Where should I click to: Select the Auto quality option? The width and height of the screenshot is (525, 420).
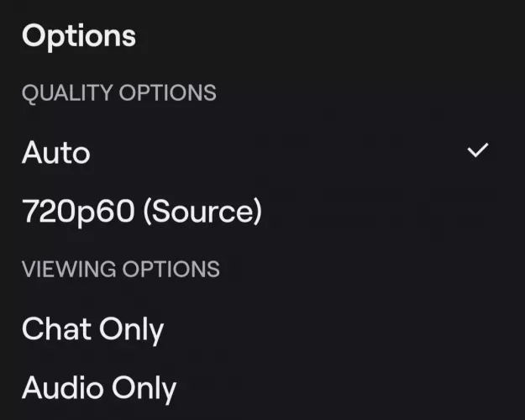pos(56,153)
